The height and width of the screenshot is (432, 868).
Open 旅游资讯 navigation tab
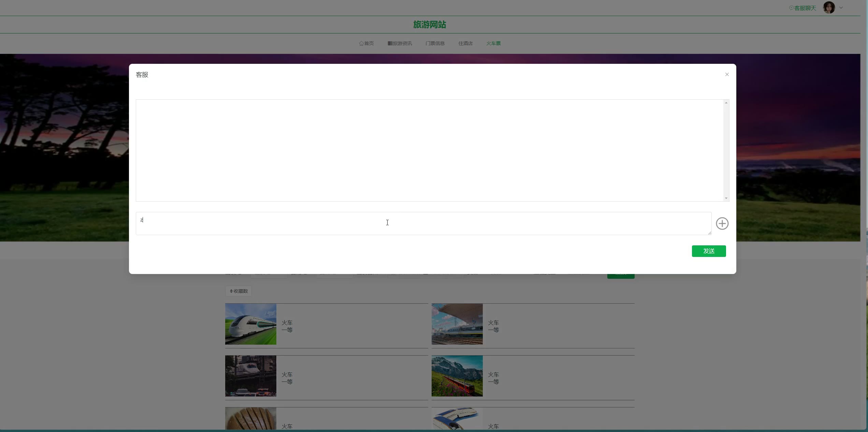[x=400, y=43]
